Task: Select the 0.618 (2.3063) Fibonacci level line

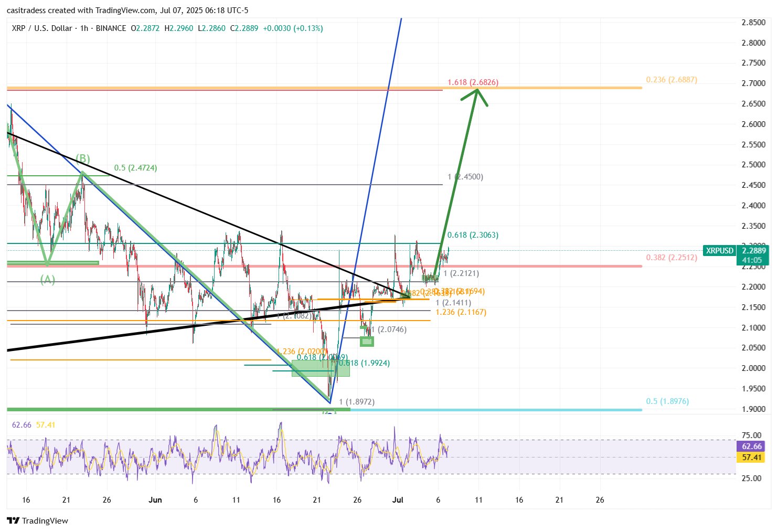Action: pyautogui.click(x=315, y=243)
